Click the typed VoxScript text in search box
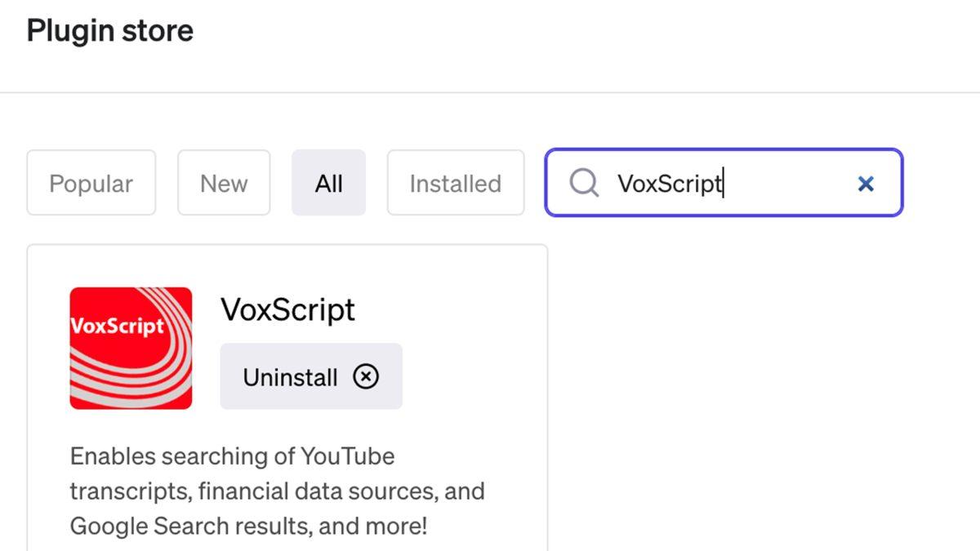This screenshot has height=551, width=980. tap(669, 183)
